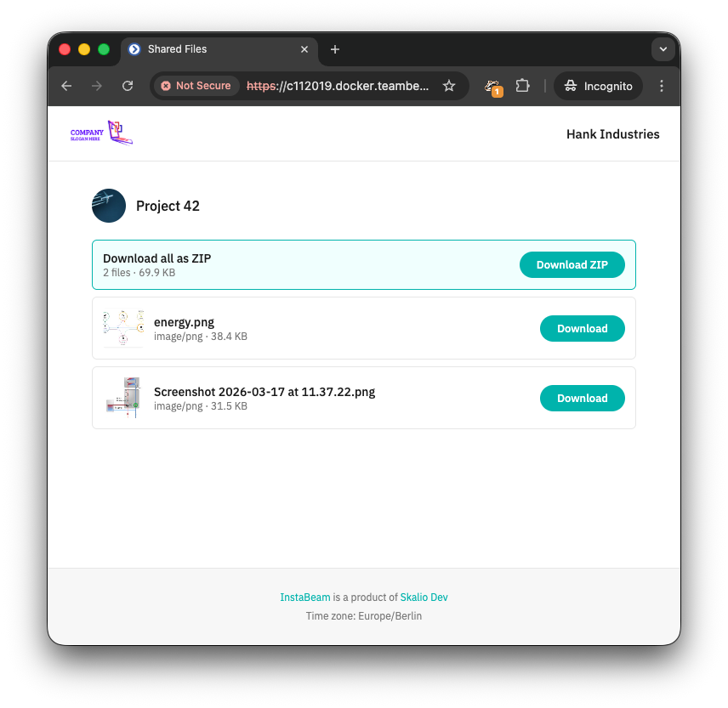This screenshot has width=728, height=708.
Task: Click the browser back arrow
Action: click(x=66, y=86)
